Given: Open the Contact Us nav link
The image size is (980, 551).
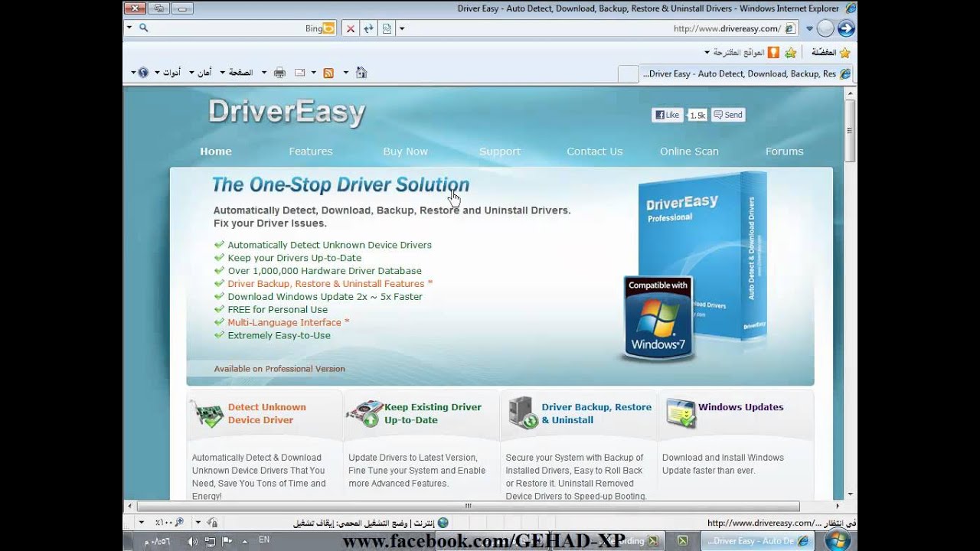Looking at the screenshot, I should [595, 152].
